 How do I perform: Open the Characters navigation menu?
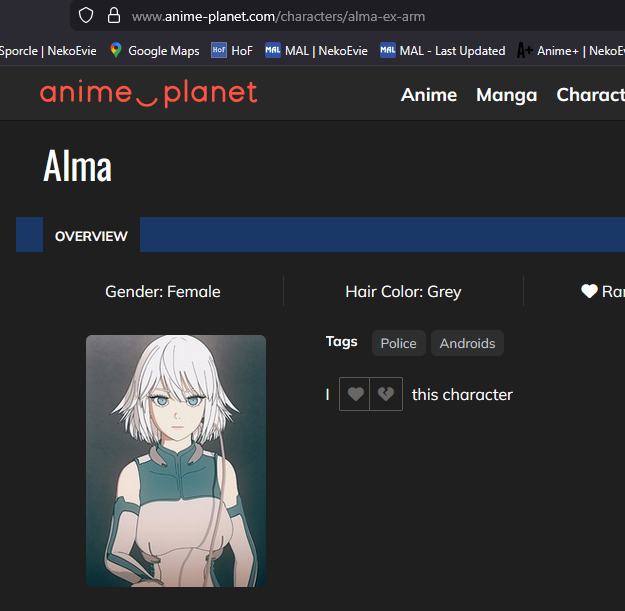(x=591, y=95)
